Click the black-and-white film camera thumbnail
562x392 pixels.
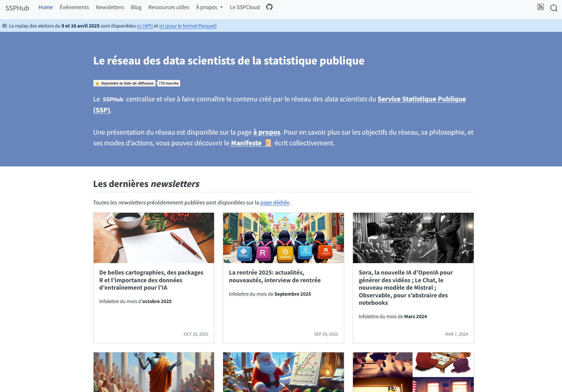click(413, 238)
